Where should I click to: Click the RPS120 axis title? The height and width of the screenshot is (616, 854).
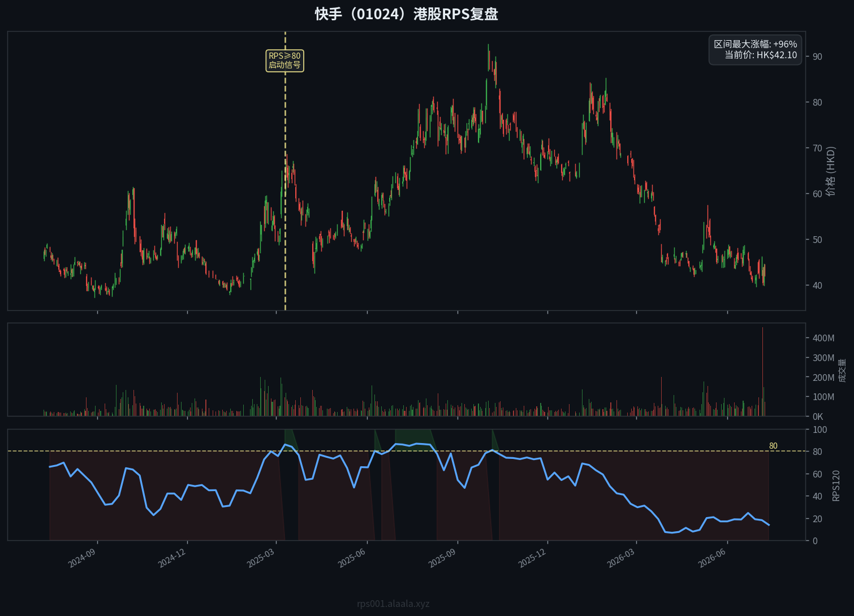836,485
